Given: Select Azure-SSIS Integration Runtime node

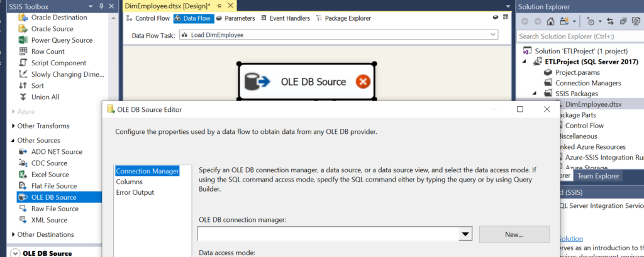Looking at the screenshot, I should click(x=604, y=158).
